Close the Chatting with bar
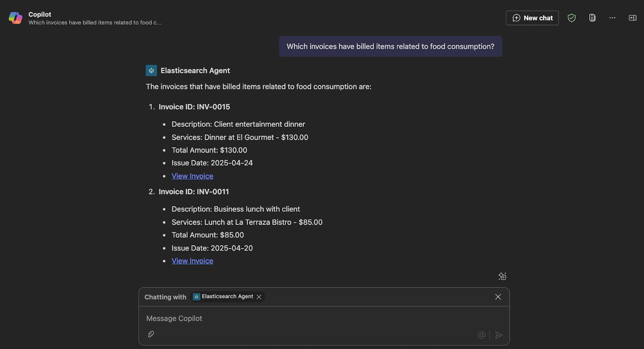Viewport: 644px width, 349px height. (x=498, y=297)
